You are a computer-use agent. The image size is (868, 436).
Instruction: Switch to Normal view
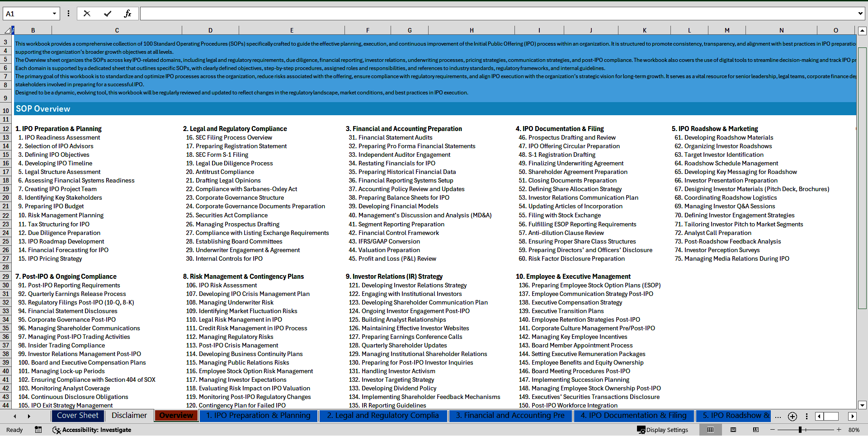point(710,430)
